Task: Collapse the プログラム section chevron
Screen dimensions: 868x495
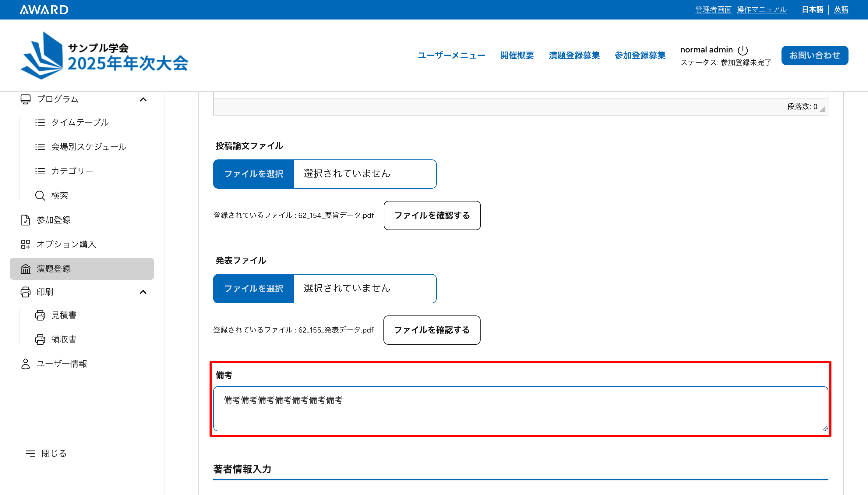Action: (143, 100)
